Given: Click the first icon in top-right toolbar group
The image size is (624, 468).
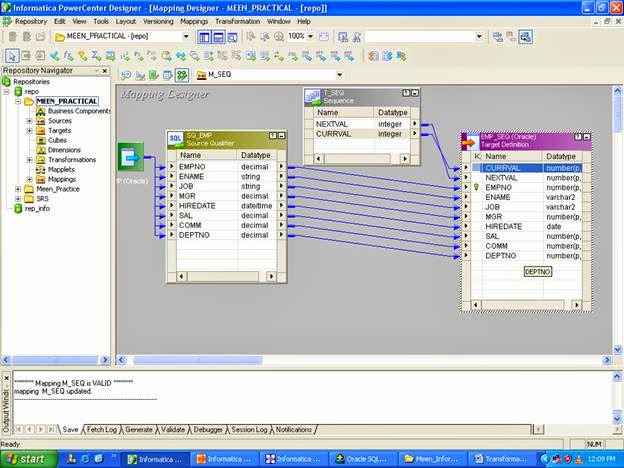Looking at the screenshot, I should [497, 37].
